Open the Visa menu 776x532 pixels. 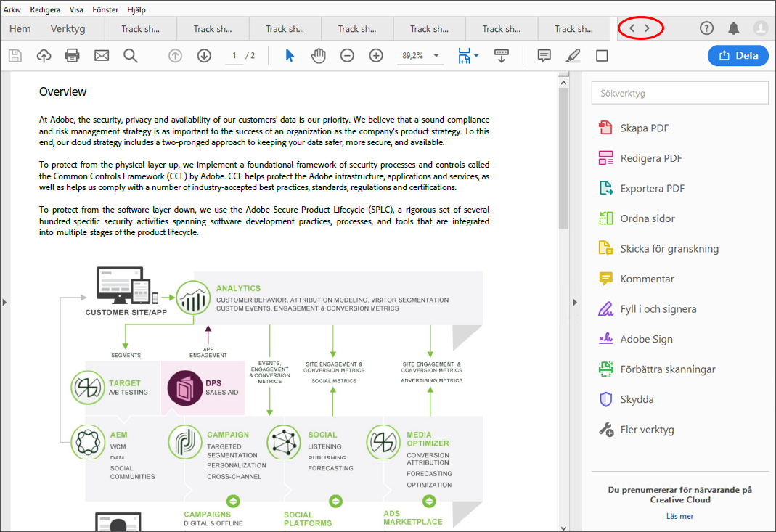pyautogui.click(x=76, y=9)
